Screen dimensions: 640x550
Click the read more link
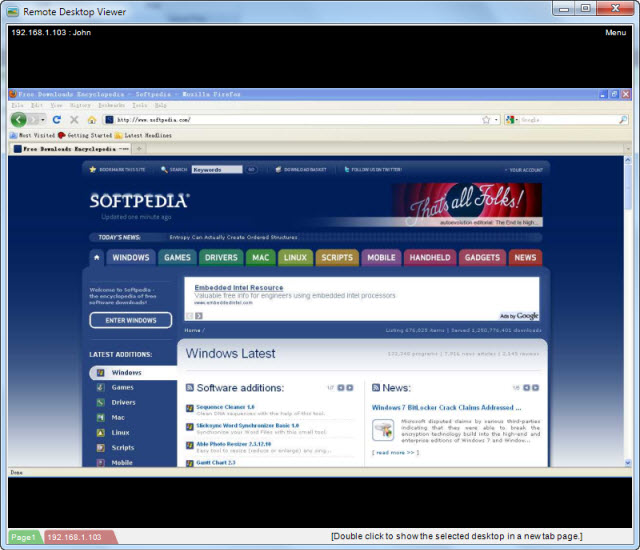click(x=395, y=452)
